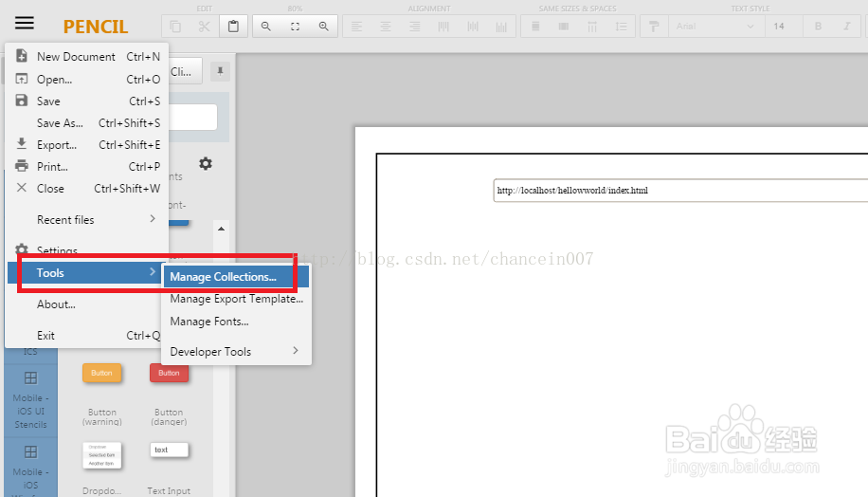Open the hamburger main menu

(25, 23)
